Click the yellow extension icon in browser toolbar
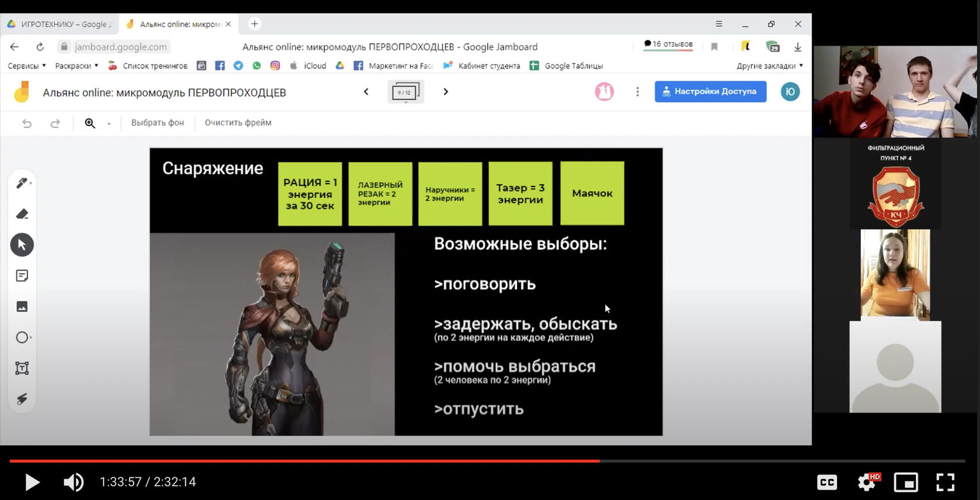This screenshot has width=980, height=500. [x=745, y=46]
